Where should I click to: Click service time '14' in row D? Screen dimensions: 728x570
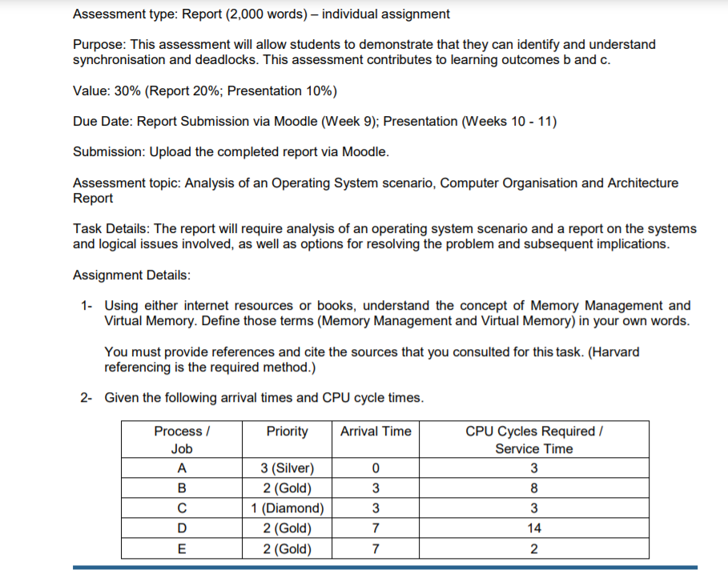click(534, 528)
